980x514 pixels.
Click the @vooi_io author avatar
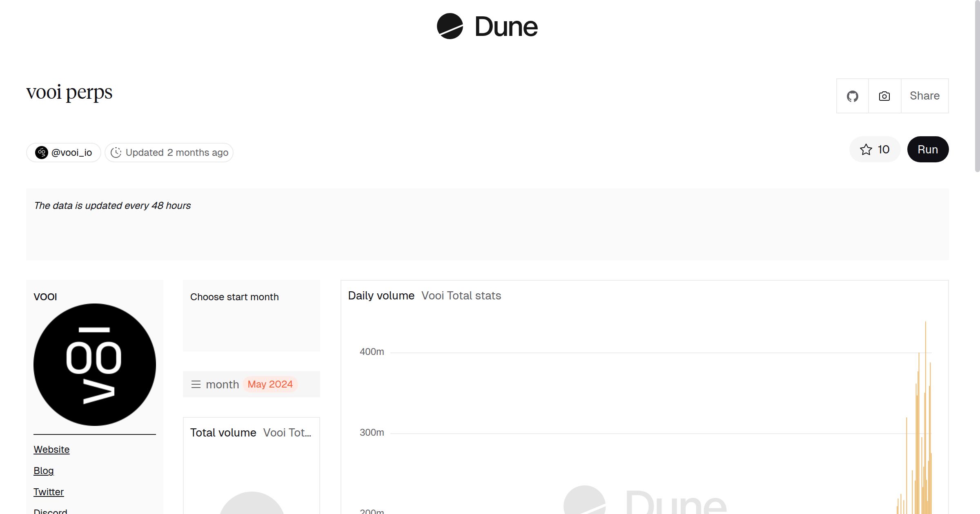[42, 152]
